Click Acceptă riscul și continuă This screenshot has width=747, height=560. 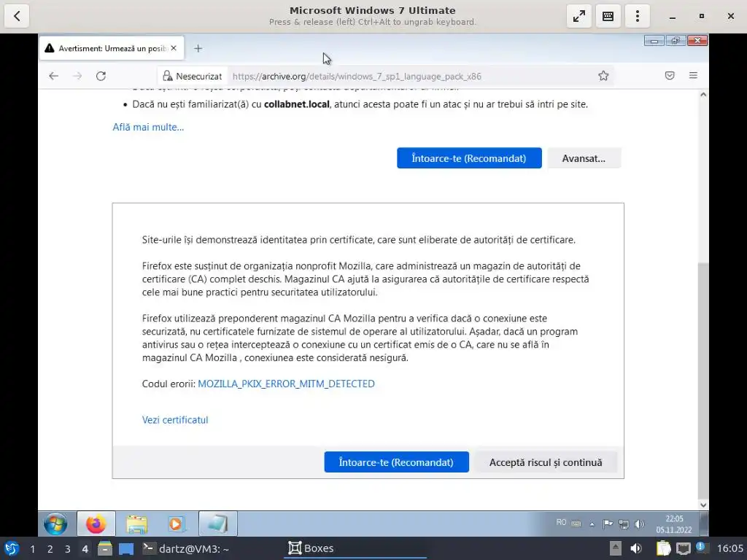point(546,462)
